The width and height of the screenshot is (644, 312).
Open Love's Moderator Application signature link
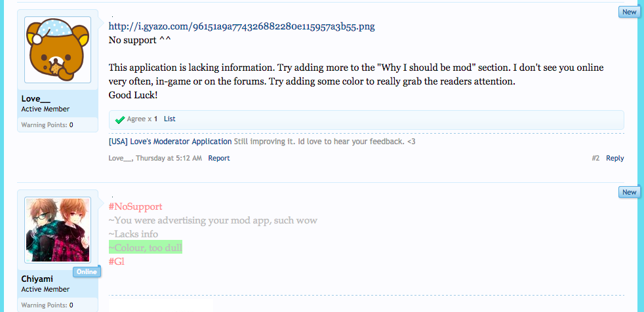[170, 142]
